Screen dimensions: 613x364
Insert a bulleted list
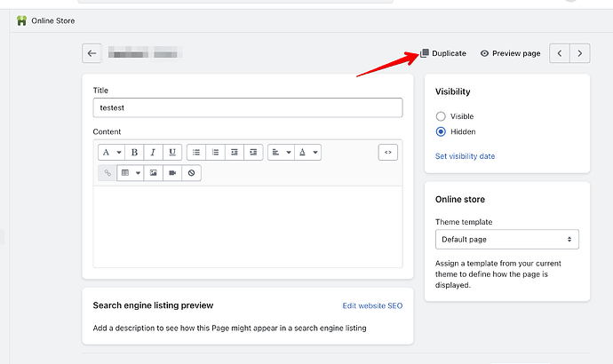click(x=196, y=152)
